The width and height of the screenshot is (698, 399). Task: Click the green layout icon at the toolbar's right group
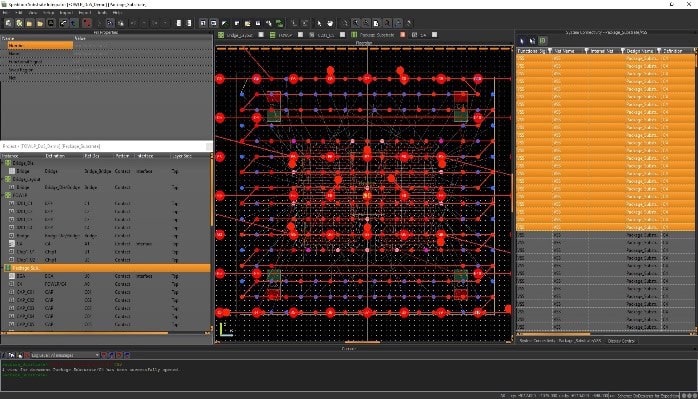(280, 23)
